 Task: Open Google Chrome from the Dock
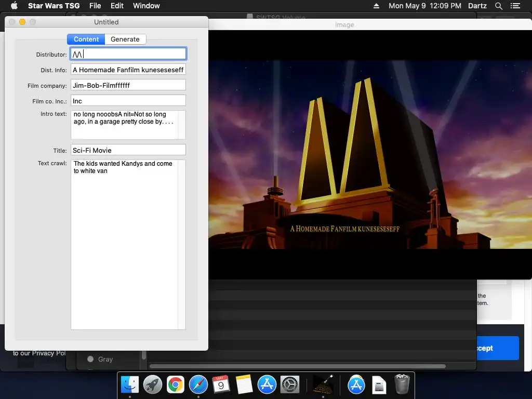point(176,385)
